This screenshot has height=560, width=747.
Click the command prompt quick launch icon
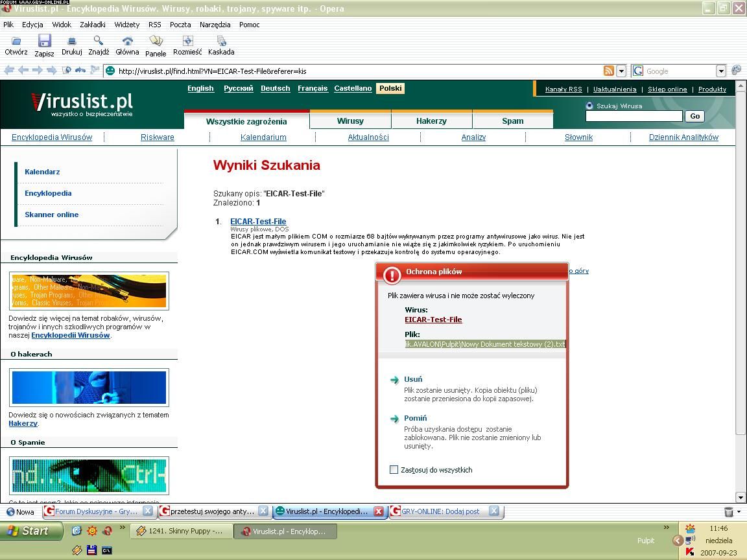click(x=107, y=550)
